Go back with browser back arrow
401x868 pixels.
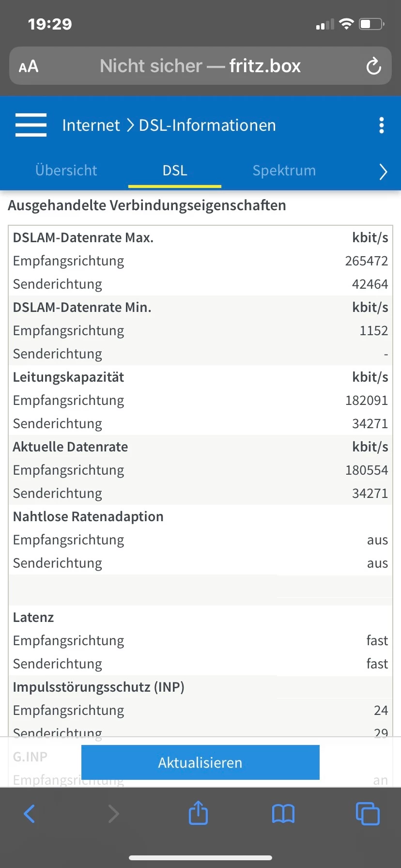click(x=30, y=814)
